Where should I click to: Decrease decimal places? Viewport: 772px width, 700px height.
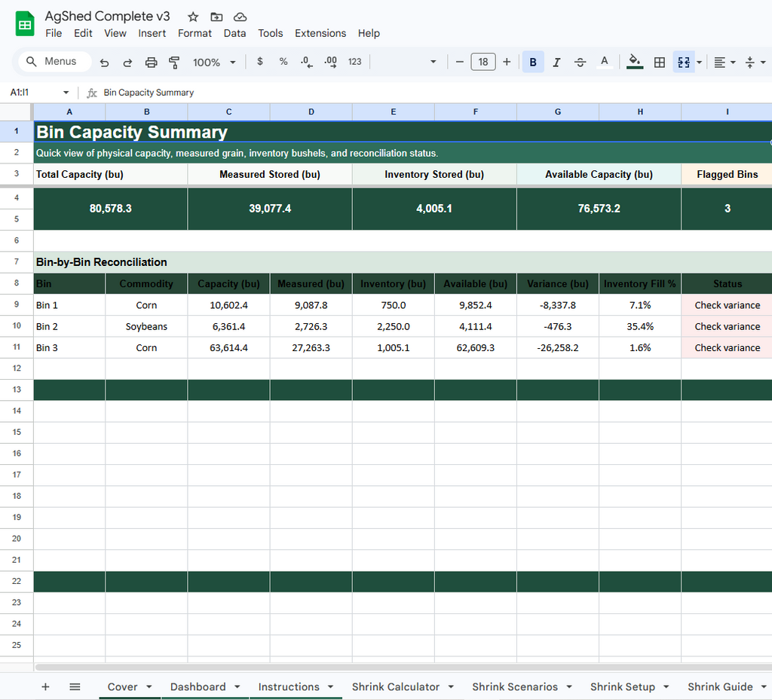[x=306, y=62]
